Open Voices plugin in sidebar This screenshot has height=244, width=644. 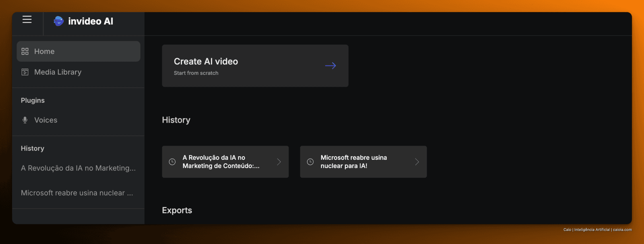click(x=78, y=120)
